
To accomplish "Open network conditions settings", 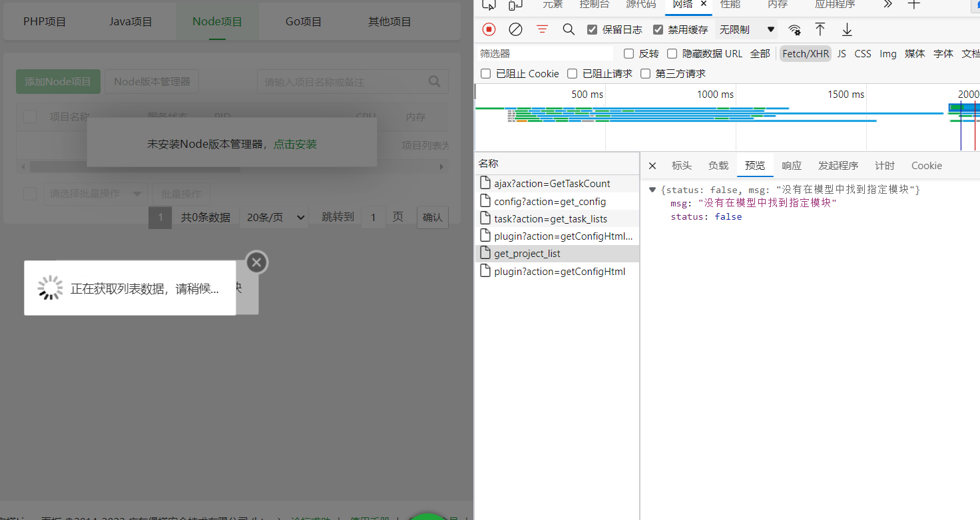I will coord(794,29).
